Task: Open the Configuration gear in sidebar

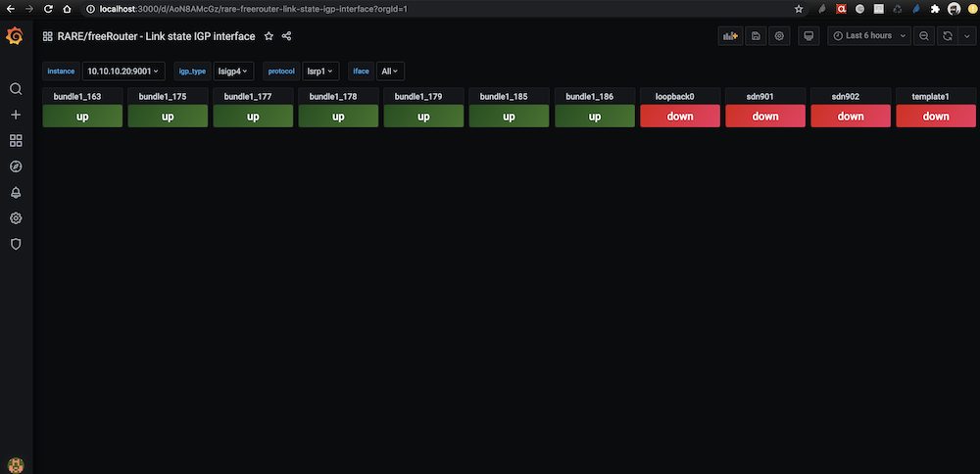Action: [17, 218]
